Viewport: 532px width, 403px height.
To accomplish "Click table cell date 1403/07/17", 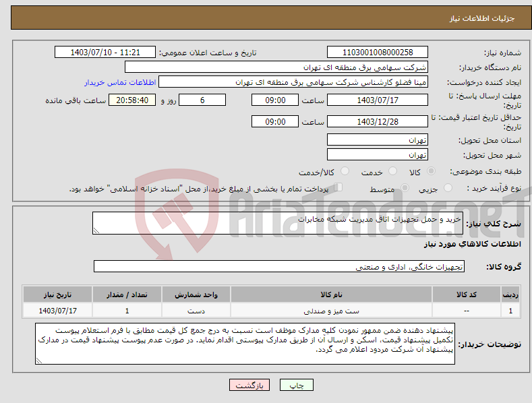I will 58,311.
